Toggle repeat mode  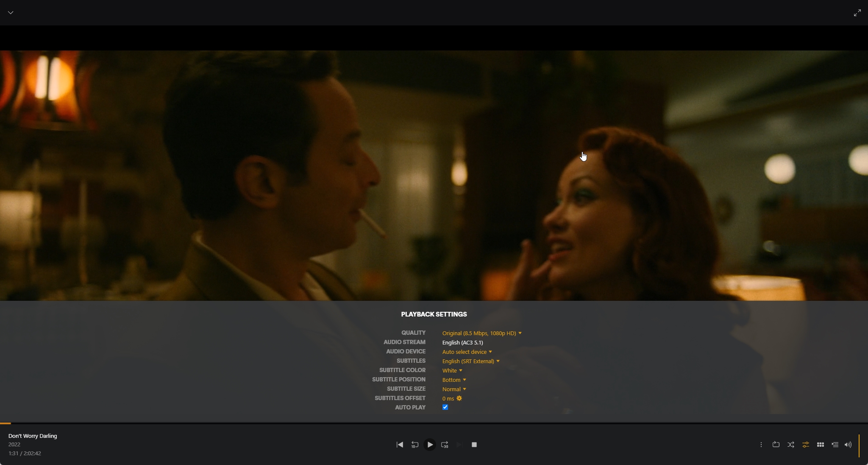[x=776, y=445]
